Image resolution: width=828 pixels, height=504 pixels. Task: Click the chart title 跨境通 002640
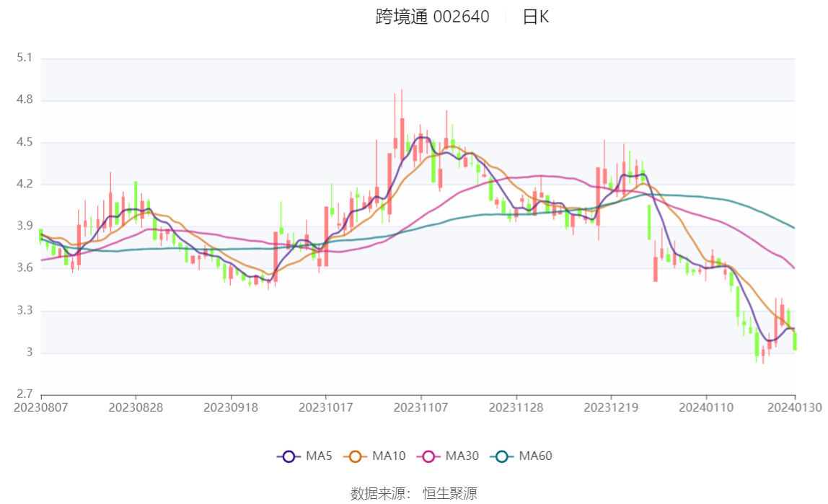point(433,17)
